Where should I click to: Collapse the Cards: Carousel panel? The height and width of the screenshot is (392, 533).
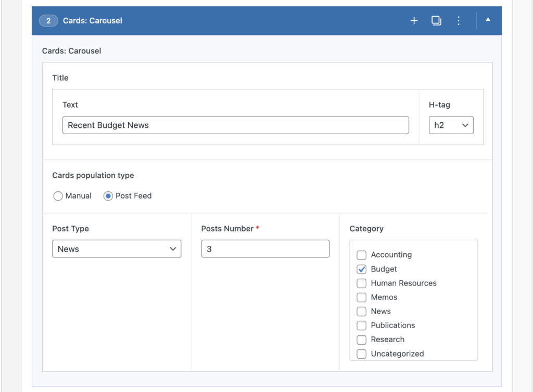pyautogui.click(x=488, y=20)
